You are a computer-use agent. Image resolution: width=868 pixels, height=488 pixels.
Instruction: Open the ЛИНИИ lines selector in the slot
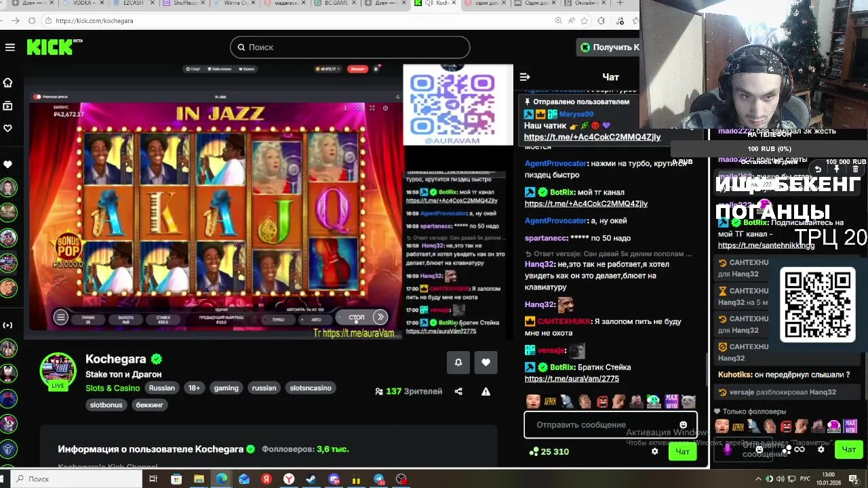click(88, 319)
